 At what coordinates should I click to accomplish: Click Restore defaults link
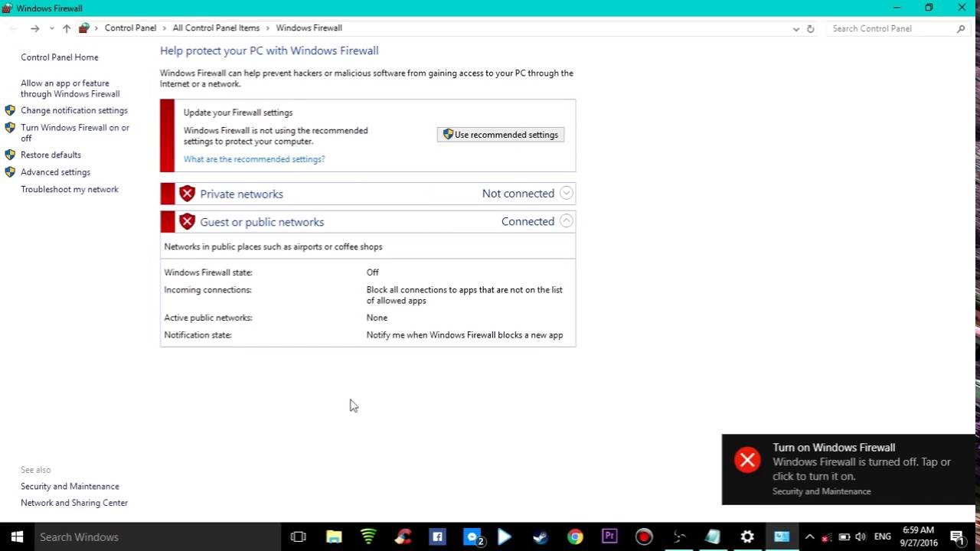(51, 155)
